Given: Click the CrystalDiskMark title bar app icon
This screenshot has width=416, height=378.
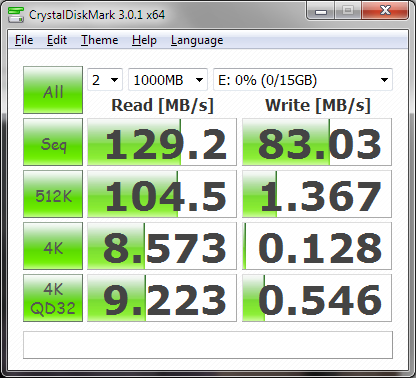Looking at the screenshot, I should click(x=16, y=15).
